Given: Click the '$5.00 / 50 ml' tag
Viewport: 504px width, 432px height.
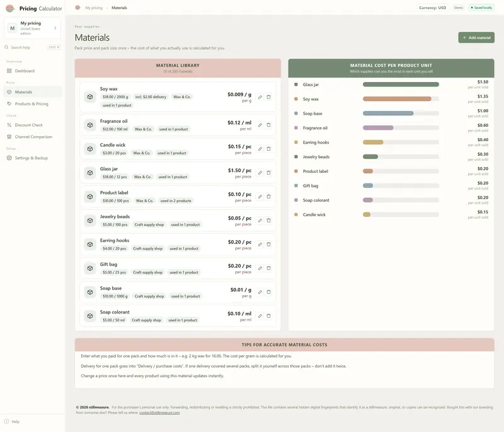Looking at the screenshot, I should 113,320.
